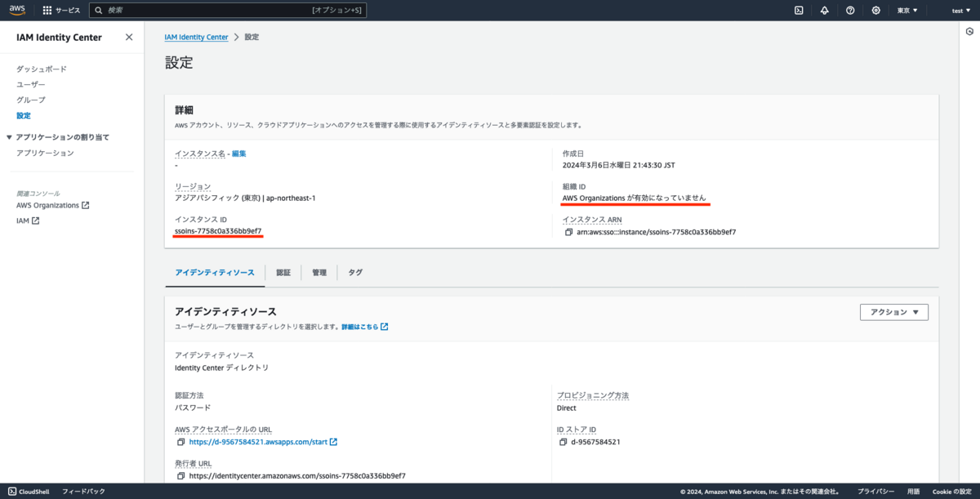980x499 pixels.
Task: Open the 詳細はこちら link
Action: 364,327
